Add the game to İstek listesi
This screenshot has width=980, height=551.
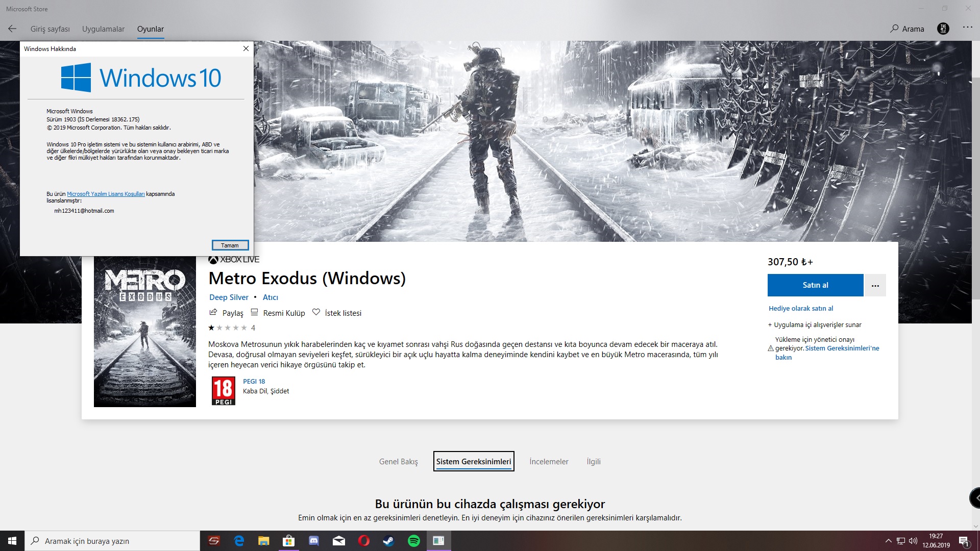pyautogui.click(x=337, y=313)
